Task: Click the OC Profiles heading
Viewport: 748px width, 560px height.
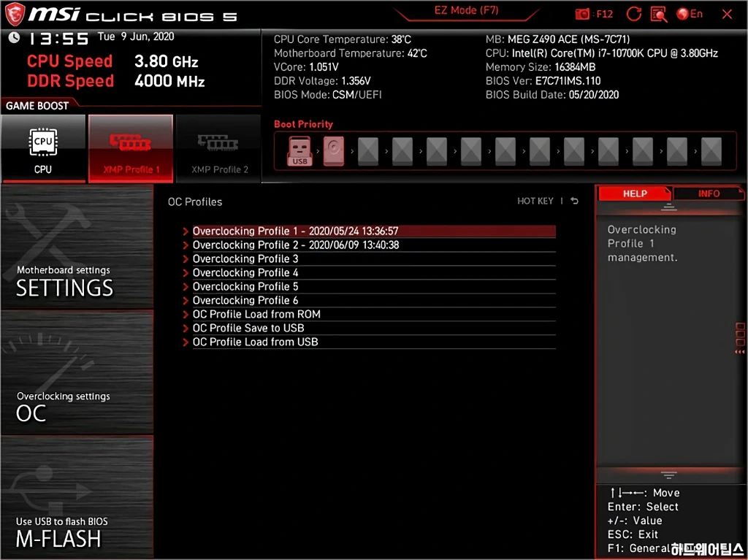Action: 194,202
